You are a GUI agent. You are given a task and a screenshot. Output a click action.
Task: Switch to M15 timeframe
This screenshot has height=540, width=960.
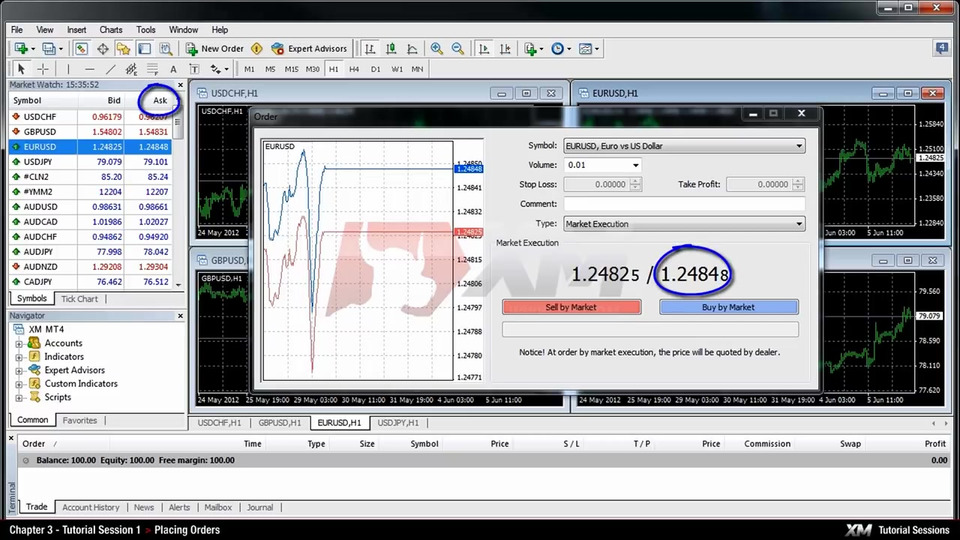[291, 69]
